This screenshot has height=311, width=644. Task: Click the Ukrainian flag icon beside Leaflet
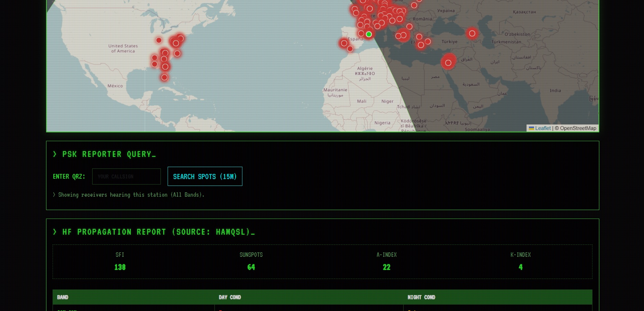point(531,128)
